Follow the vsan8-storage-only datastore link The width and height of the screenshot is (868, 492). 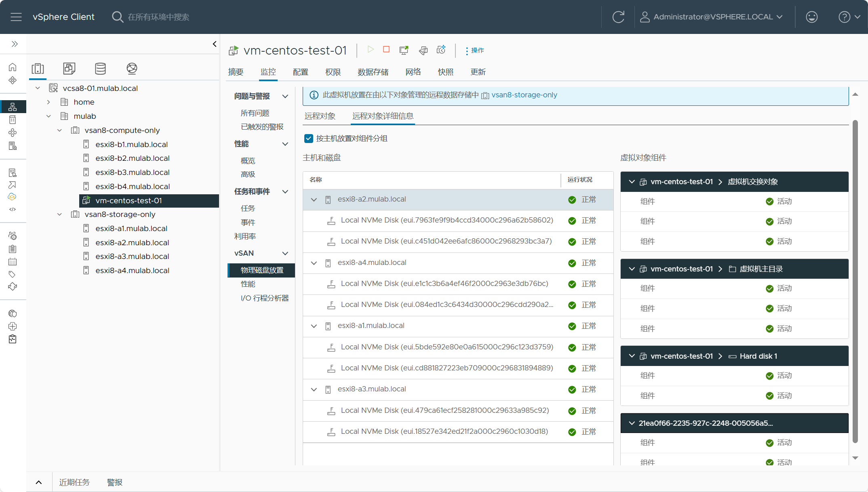tap(524, 95)
